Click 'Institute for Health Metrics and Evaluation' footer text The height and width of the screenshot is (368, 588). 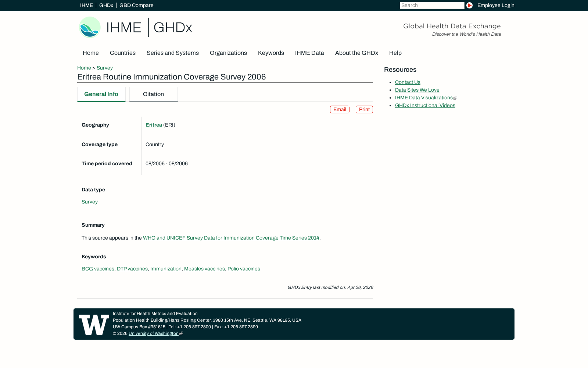tap(155, 314)
